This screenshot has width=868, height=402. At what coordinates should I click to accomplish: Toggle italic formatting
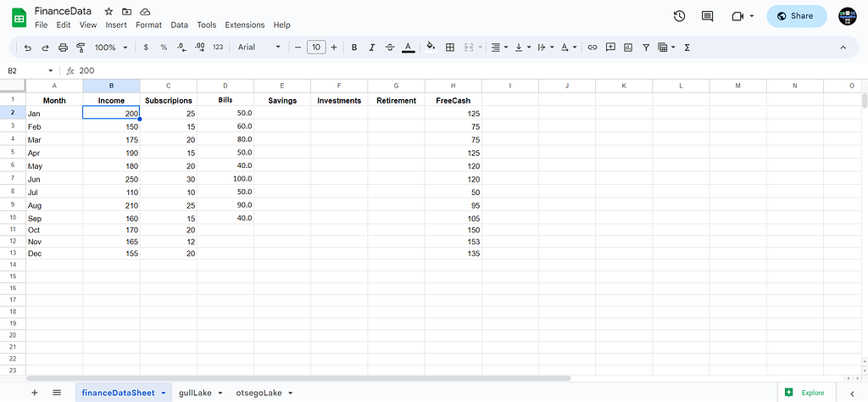pos(371,47)
